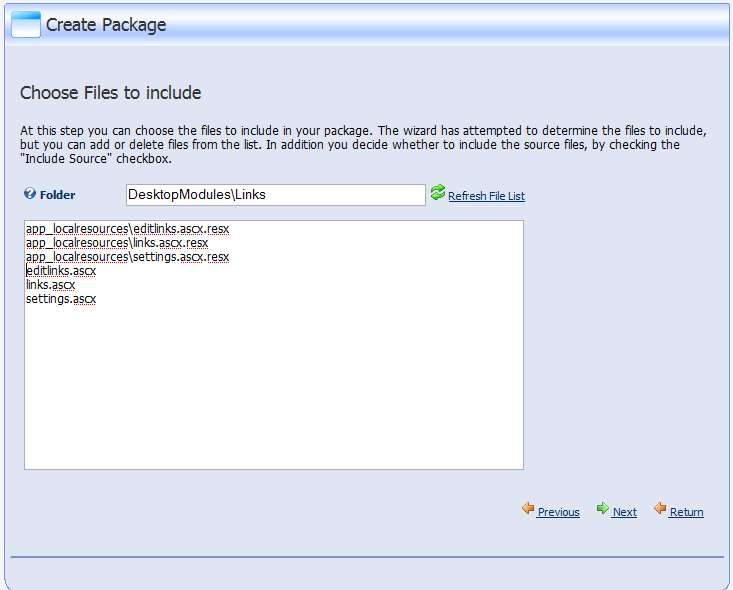Place cursor on settings.ascx entry
733x590 pixels.
pyautogui.click(x=61, y=299)
